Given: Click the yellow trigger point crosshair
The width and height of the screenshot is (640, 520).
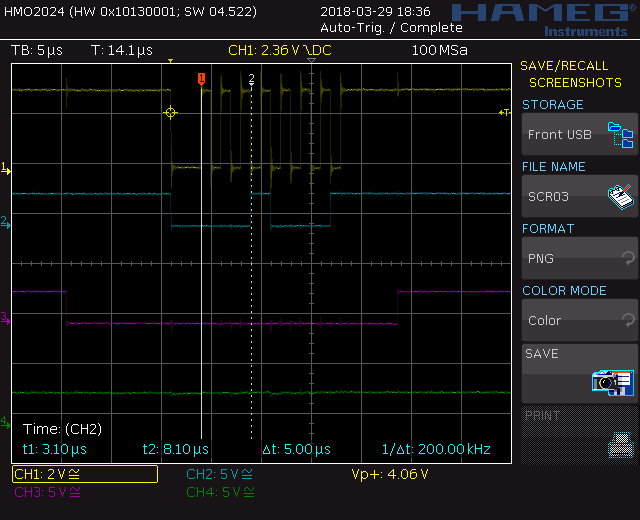Looking at the screenshot, I should pos(171,112).
